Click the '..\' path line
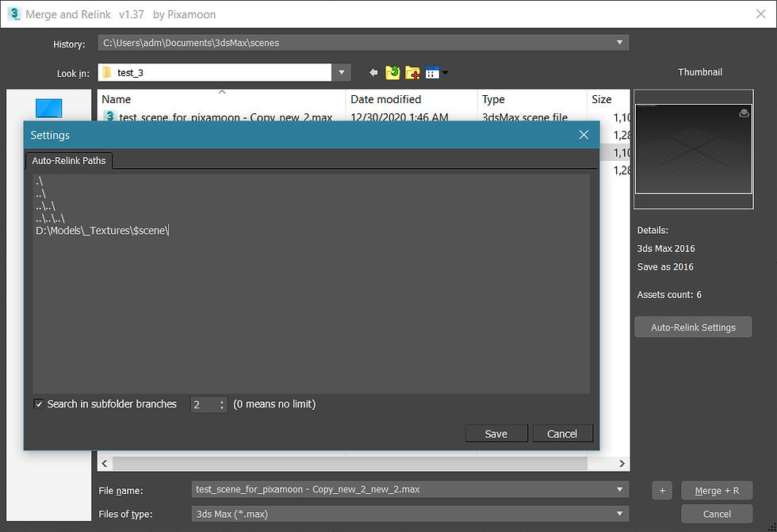The height and width of the screenshot is (532, 777). coord(40,193)
